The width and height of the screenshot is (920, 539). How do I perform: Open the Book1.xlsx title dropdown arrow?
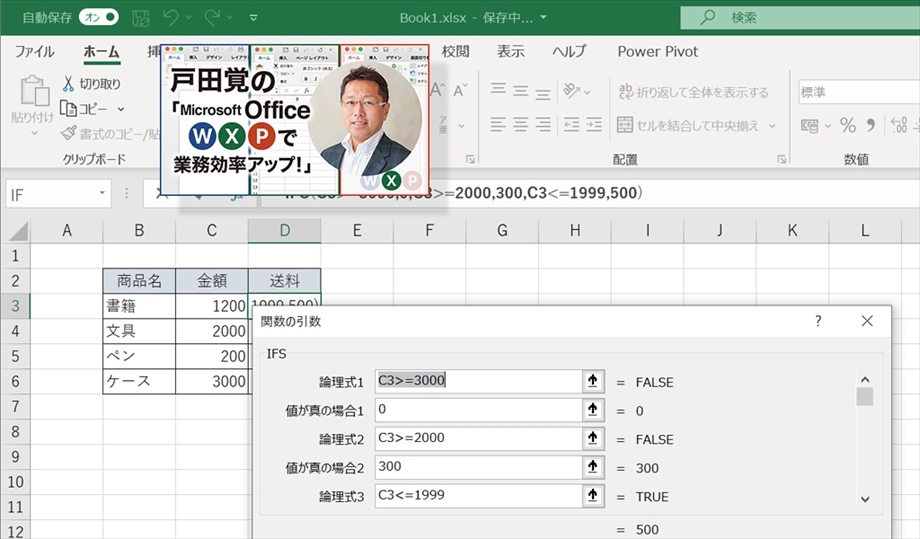tap(543, 18)
